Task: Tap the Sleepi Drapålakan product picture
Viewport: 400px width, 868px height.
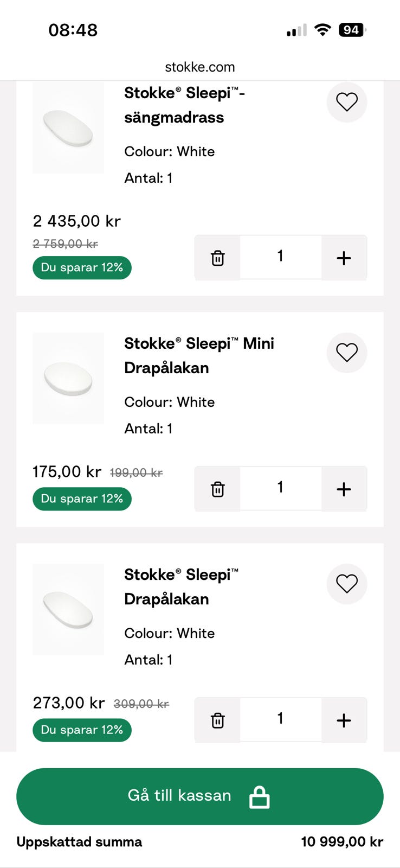Action: (68, 609)
